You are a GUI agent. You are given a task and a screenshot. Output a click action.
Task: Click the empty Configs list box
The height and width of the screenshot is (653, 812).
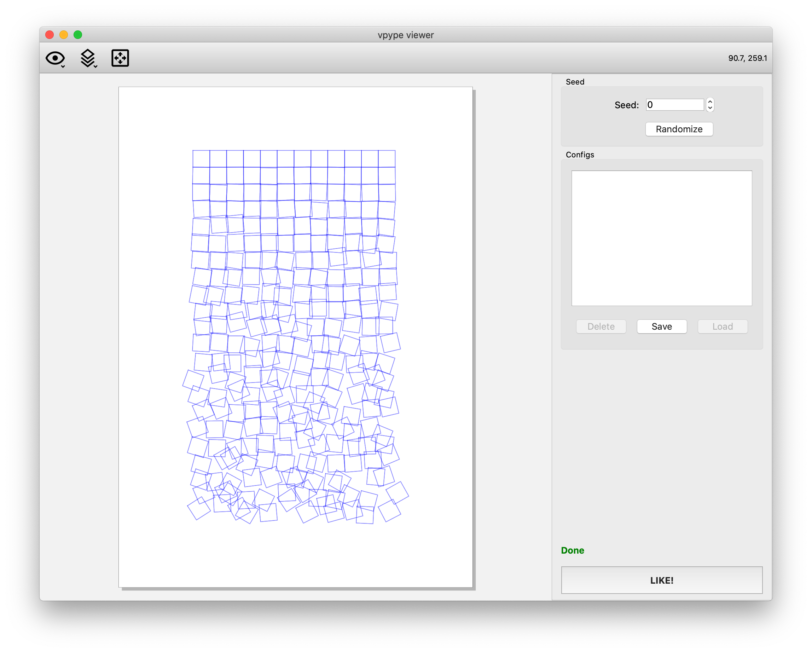pyautogui.click(x=661, y=238)
